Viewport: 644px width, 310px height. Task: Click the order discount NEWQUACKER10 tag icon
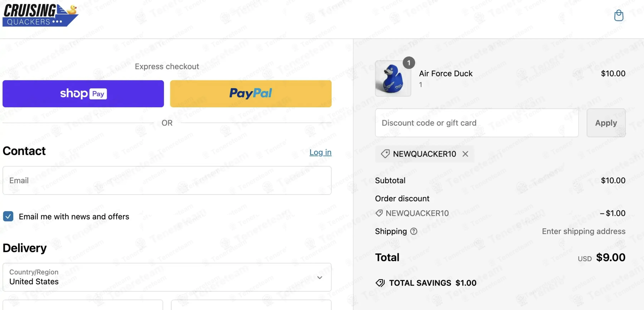click(x=379, y=213)
